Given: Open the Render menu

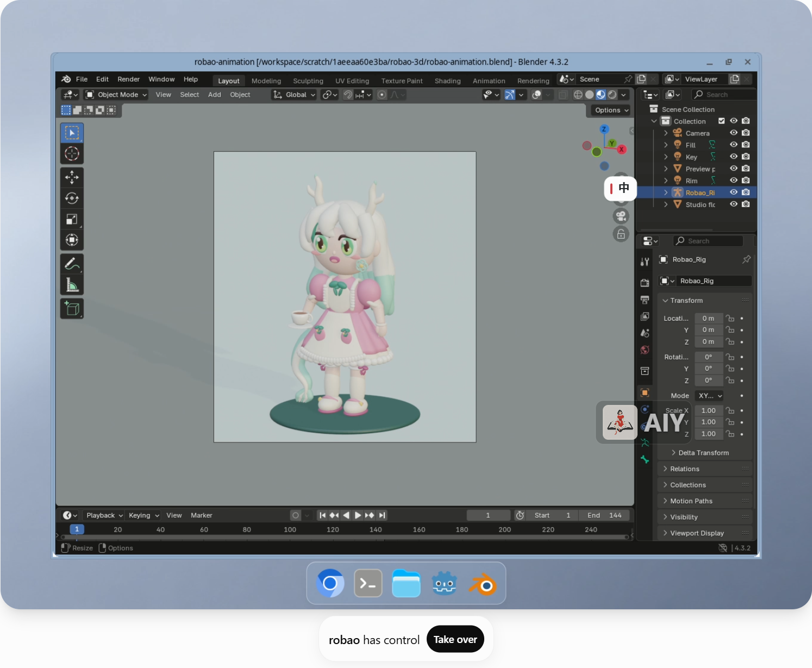Looking at the screenshot, I should pyautogui.click(x=128, y=79).
